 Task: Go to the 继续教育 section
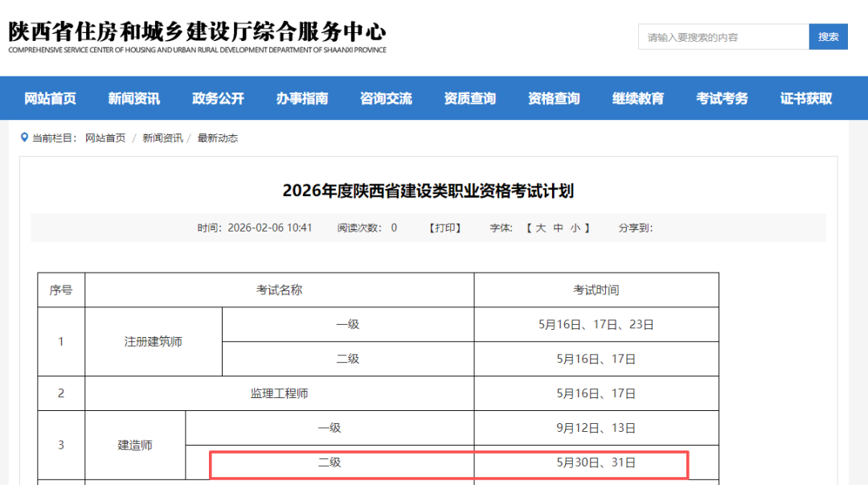638,99
